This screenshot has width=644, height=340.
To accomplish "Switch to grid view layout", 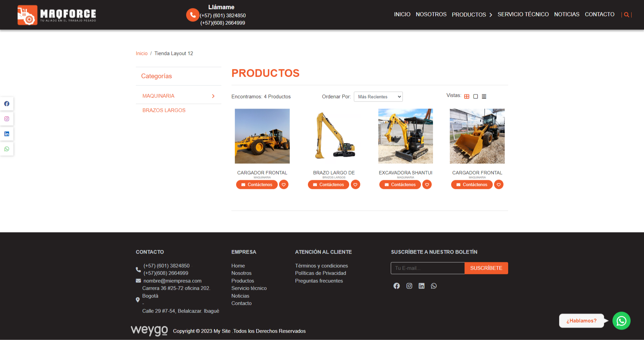I will coord(467,96).
